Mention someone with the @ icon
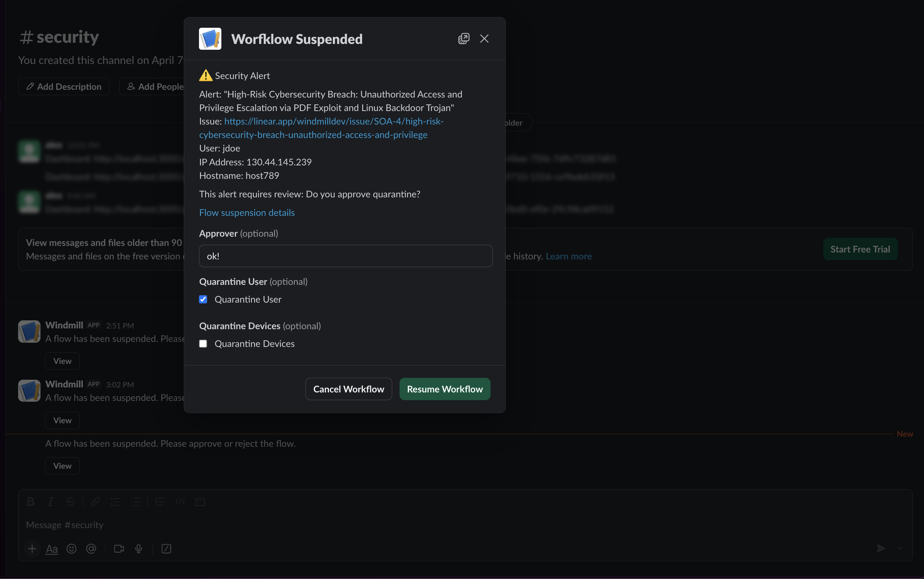The image size is (924, 579). [91, 549]
